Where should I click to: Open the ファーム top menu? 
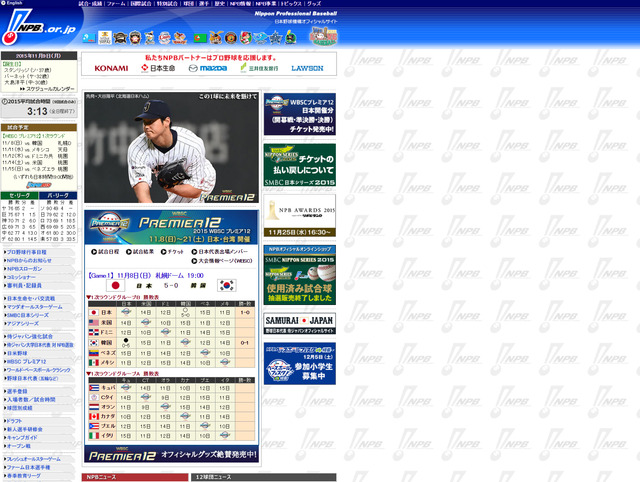point(116,3)
